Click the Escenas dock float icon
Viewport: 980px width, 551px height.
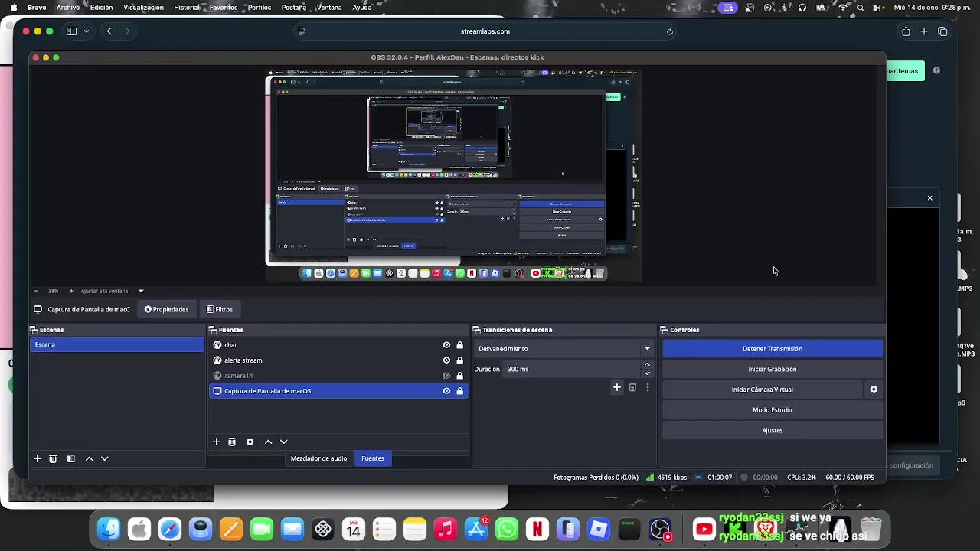(x=34, y=330)
